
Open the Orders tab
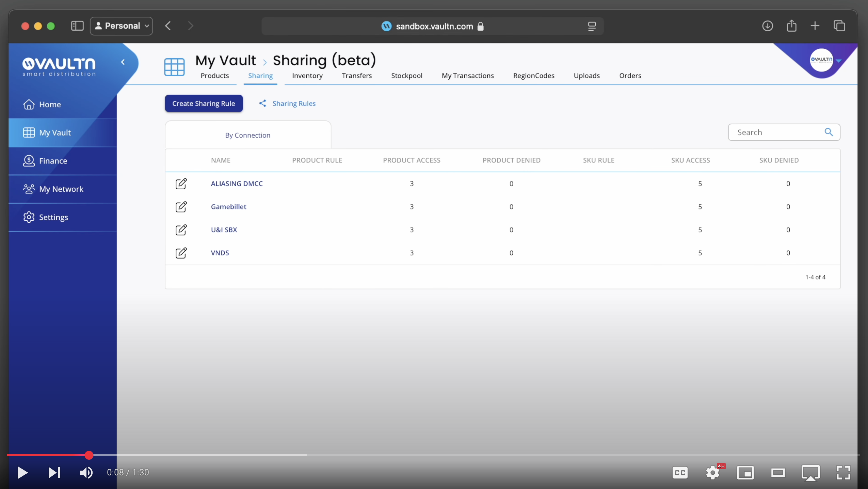coord(630,76)
